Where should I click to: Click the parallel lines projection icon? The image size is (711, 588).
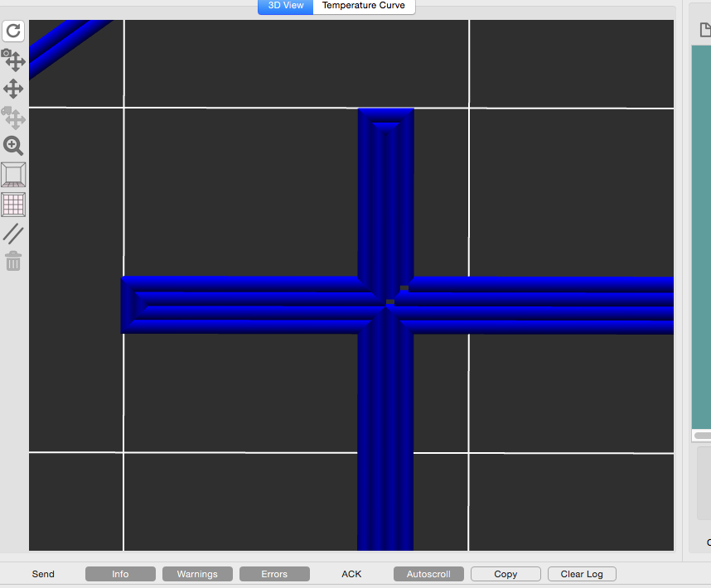[13, 234]
